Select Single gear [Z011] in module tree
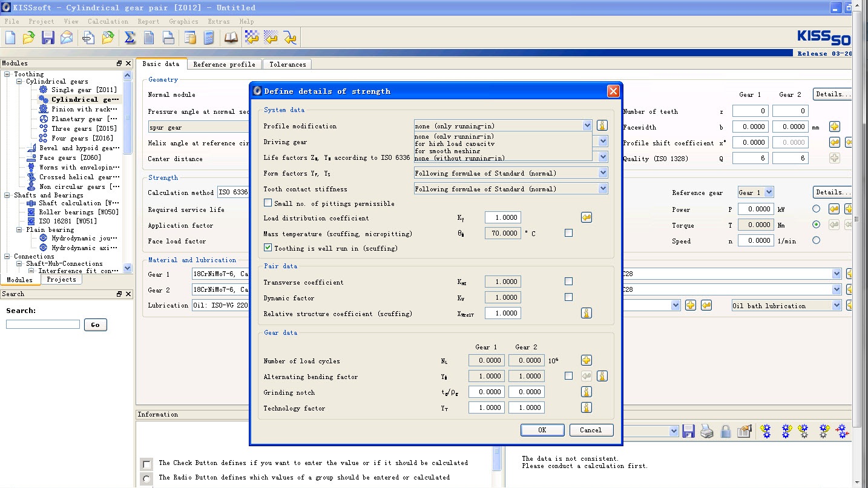This screenshot has width=868, height=488. 84,90
